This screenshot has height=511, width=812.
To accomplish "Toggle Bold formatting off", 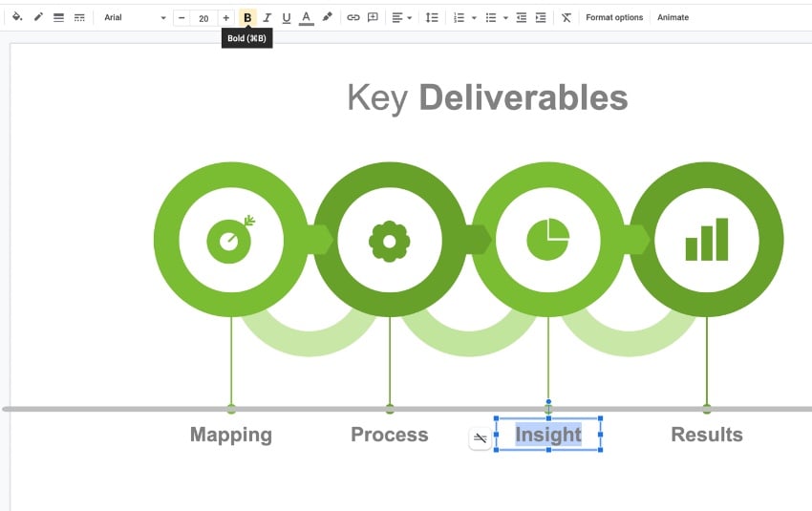I will (x=247, y=17).
